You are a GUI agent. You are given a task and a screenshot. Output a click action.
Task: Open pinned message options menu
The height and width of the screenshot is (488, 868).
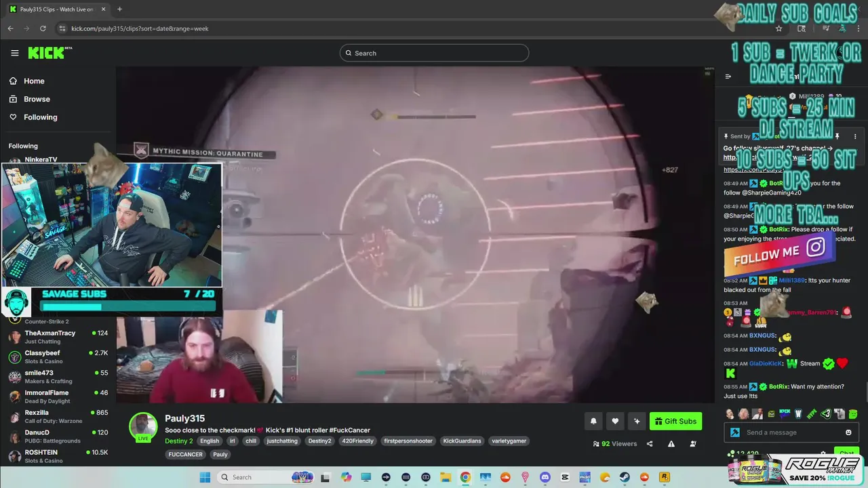click(855, 136)
